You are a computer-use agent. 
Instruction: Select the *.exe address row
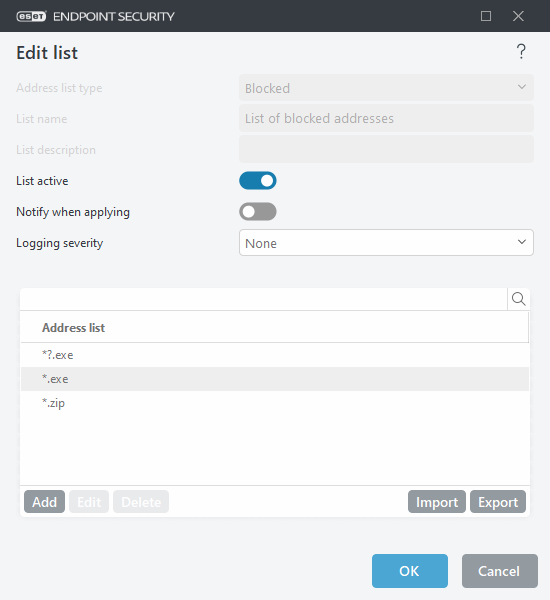click(x=275, y=379)
